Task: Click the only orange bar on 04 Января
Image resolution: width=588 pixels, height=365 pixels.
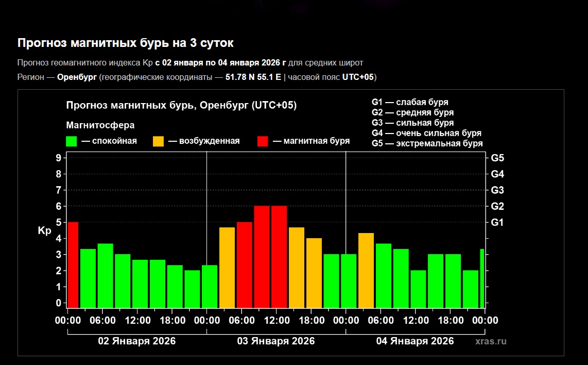Action: (366, 270)
